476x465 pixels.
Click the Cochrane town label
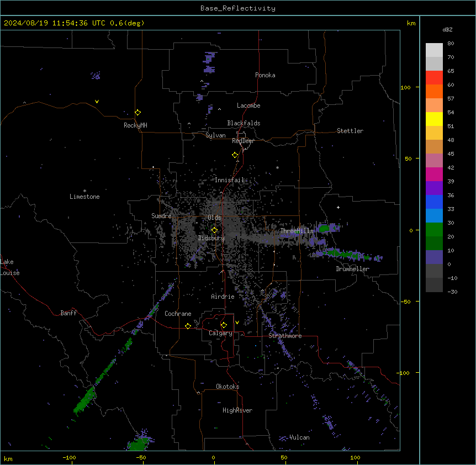pyautogui.click(x=178, y=314)
